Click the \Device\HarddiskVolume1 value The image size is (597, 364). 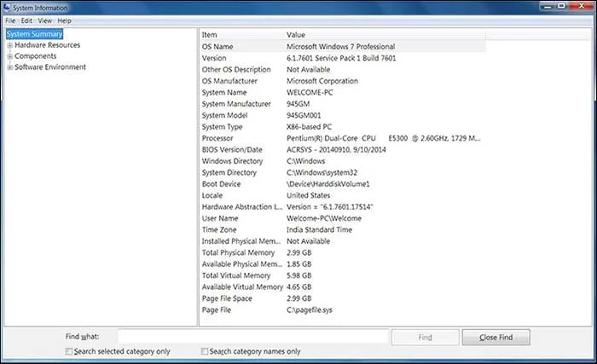[327, 183]
